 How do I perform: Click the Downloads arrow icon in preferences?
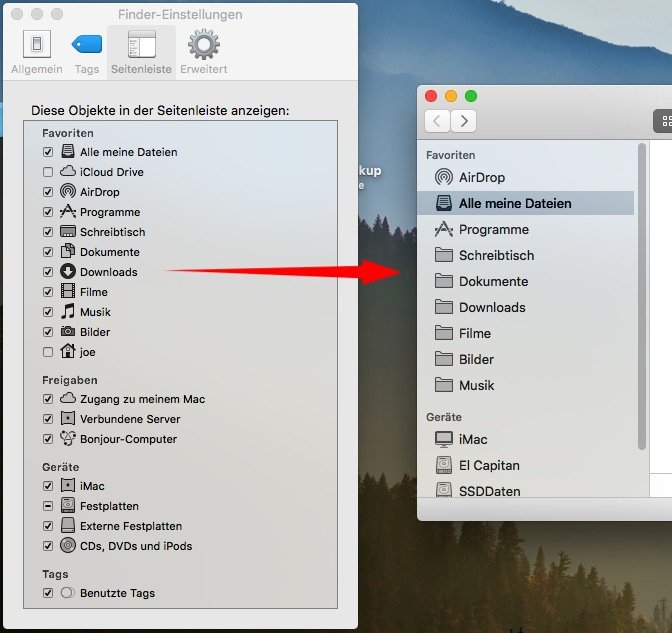(68, 271)
